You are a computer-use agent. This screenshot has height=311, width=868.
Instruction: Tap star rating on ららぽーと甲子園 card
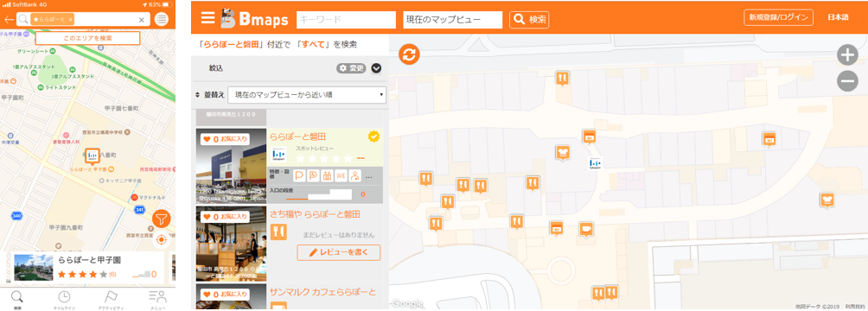[83, 274]
